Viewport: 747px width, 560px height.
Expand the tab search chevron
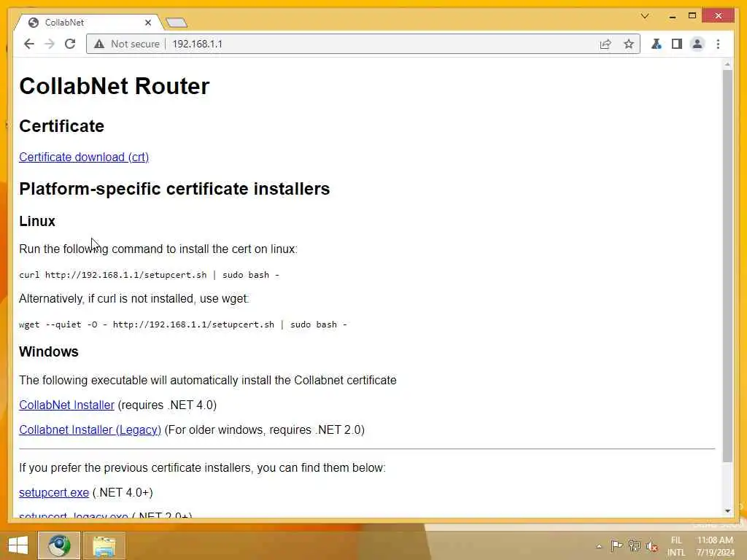(x=645, y=16)
